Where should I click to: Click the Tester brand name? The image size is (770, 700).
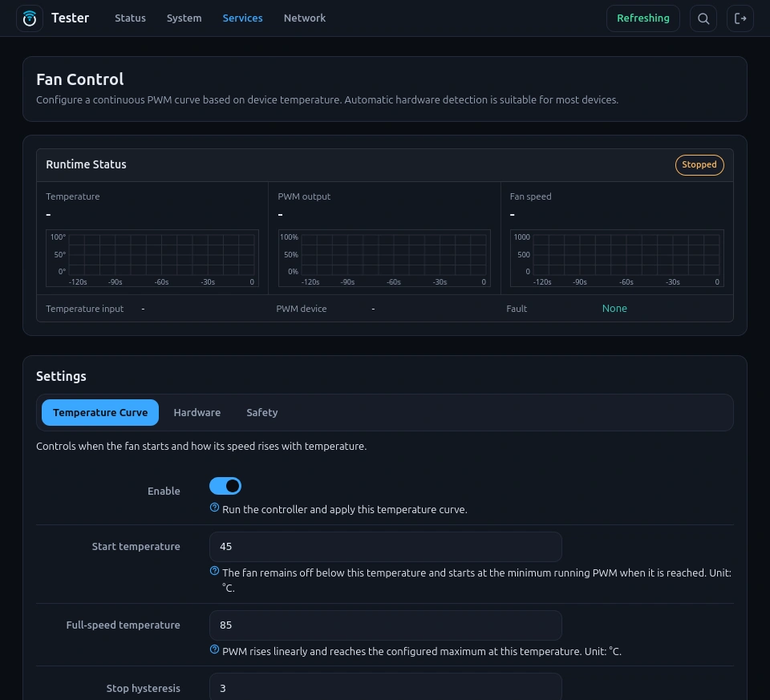[x=71, y=18]
